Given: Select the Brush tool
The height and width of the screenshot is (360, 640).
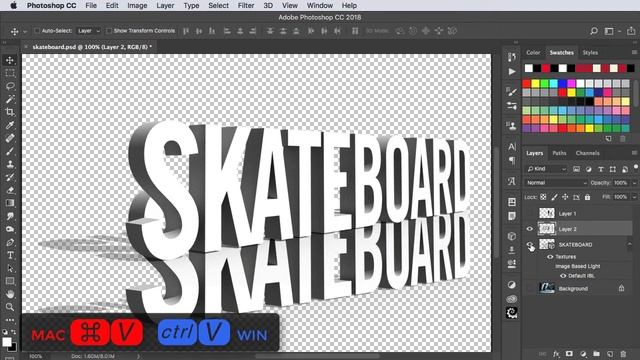Looking at the screenshot, I should [10, 151].
